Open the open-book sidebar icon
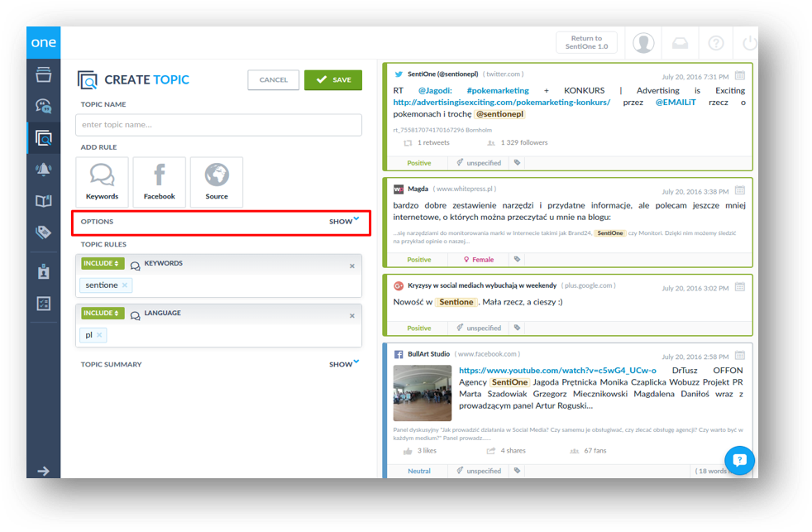This screenshot has height=532, width=812. [44, 200]
